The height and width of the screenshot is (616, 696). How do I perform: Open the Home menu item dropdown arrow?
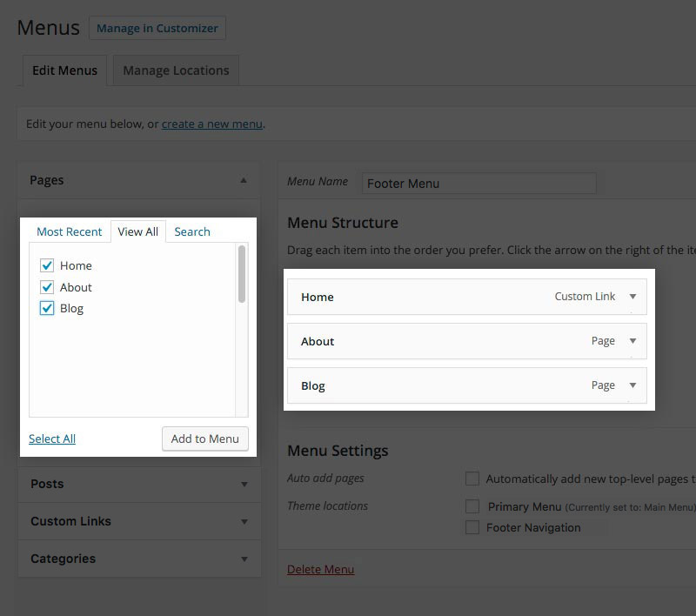click(632, 297)
